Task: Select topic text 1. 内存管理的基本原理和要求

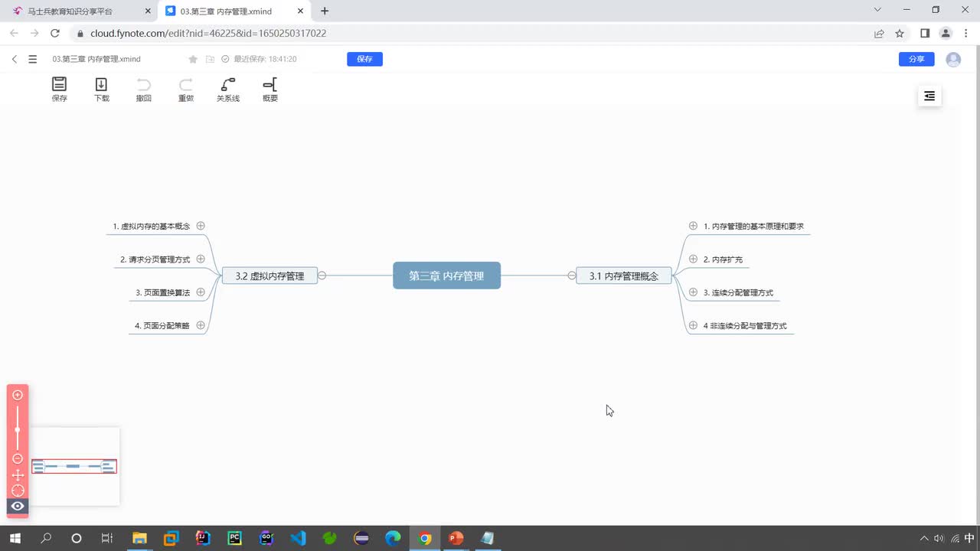Action: pyautogui.click(x=753, y=227)
